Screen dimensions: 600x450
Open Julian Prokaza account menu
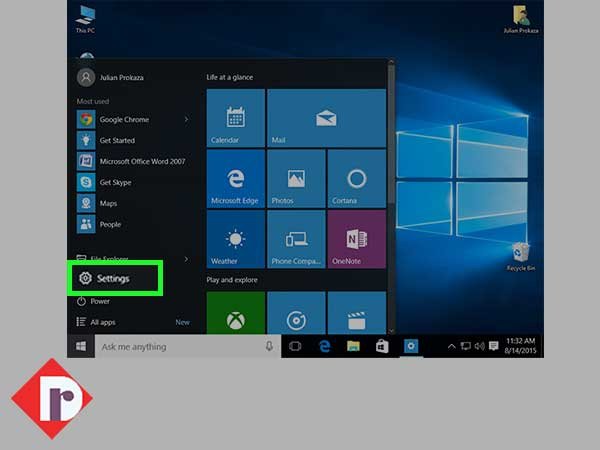pos(111,78)
